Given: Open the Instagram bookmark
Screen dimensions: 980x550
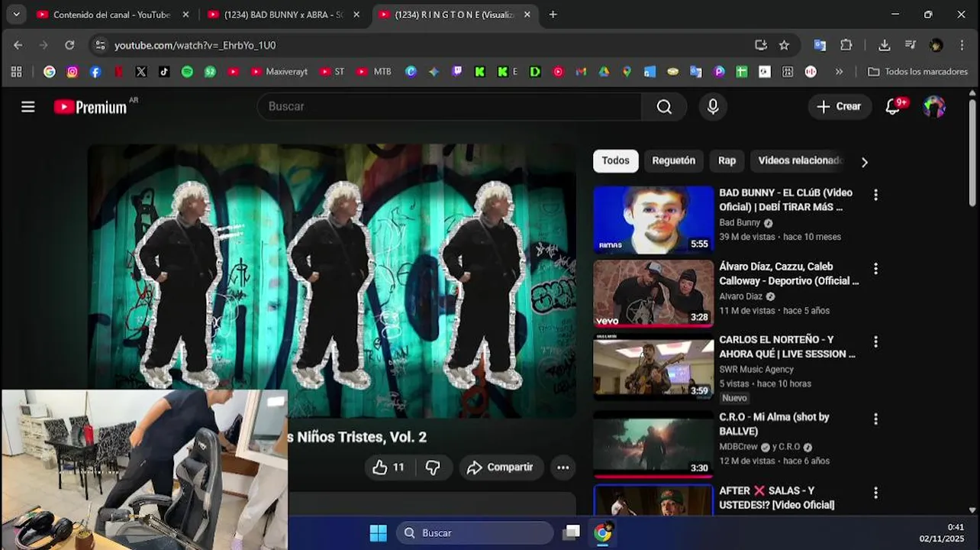Looking at the screenshot, I should point(73,72).
